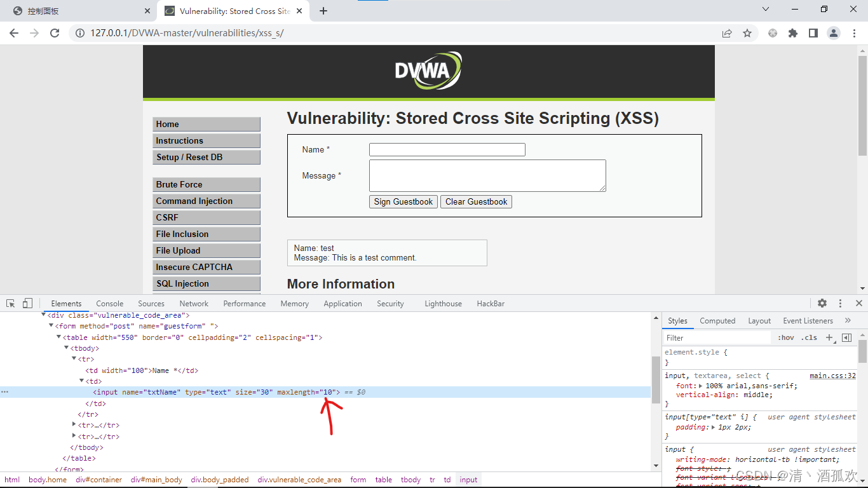This screenshot has width=868, height=488.
Task: Select div#main_body in breadcrumb
Action: coord(156,480)
